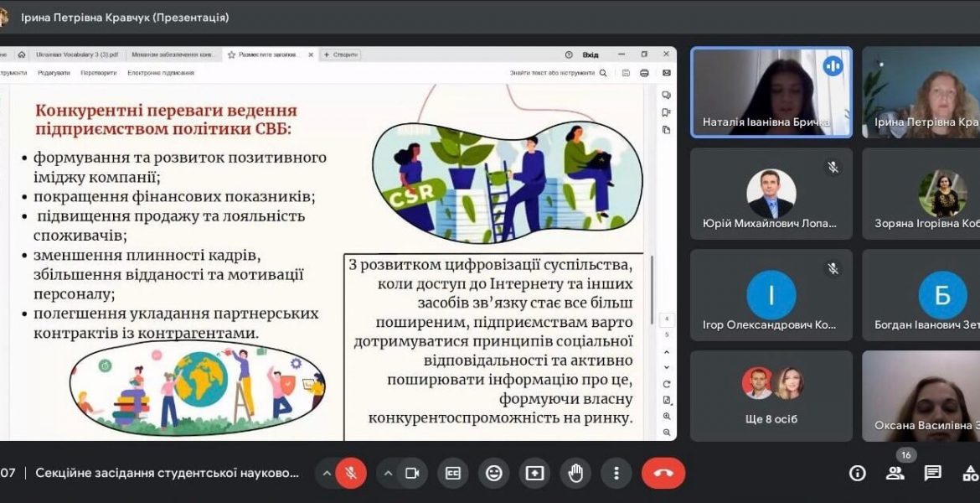Toggle closed captions in Meet
Viewport: 980px width, 503px height.
[452, 473]
